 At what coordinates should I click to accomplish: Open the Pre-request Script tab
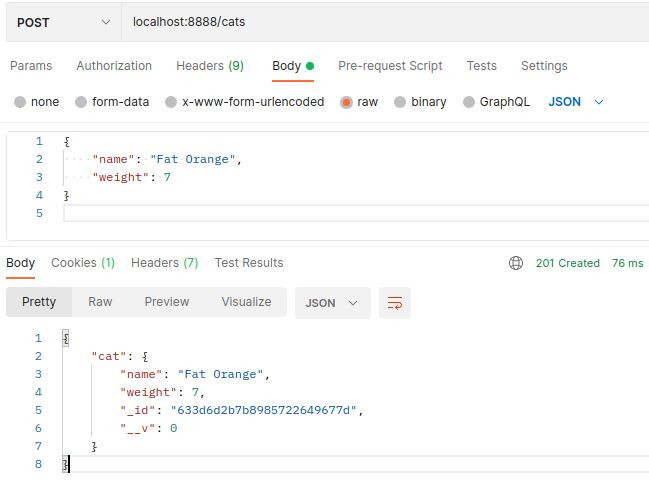[390, 66]
